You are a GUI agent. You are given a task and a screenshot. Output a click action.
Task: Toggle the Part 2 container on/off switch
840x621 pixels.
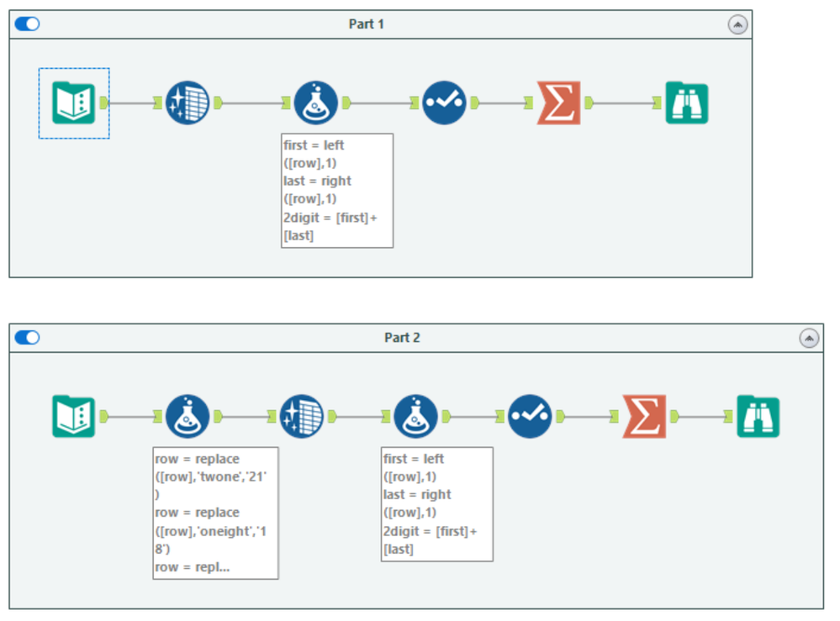(27, 338)
